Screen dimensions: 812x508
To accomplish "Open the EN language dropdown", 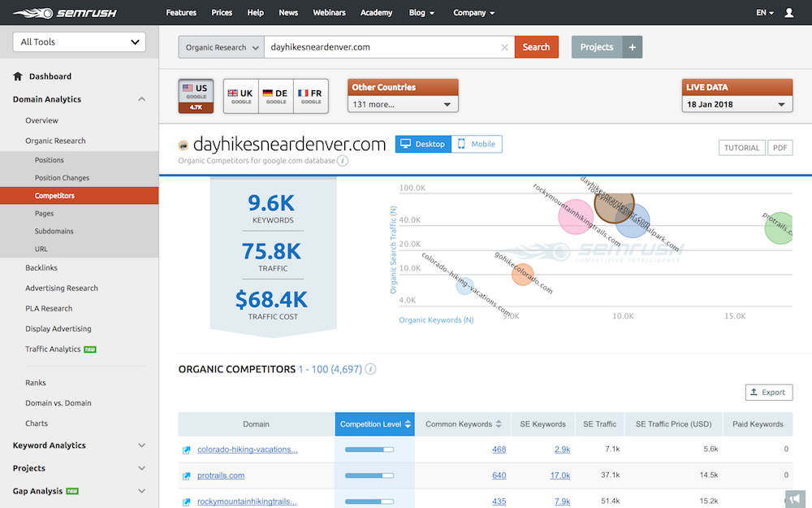I will tap(765, 12).
